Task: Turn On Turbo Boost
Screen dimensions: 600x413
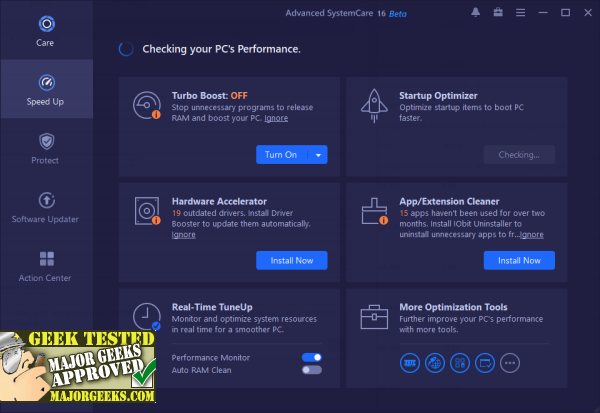Action: coord(281,155)
